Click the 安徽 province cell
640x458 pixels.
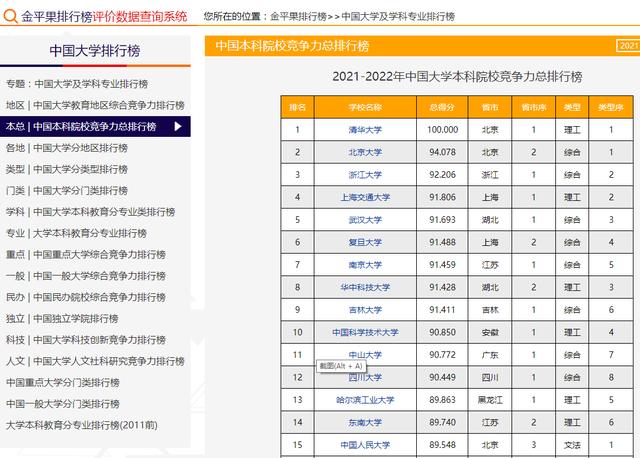(490, 332)
